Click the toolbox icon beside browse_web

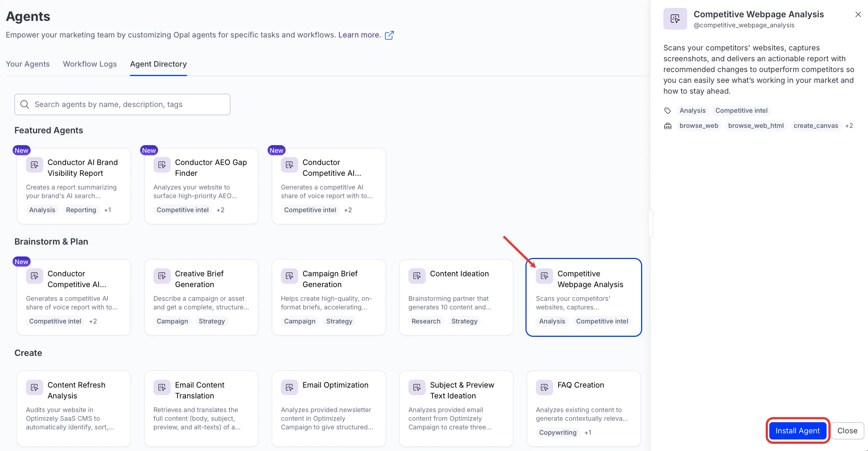point(668,126)
